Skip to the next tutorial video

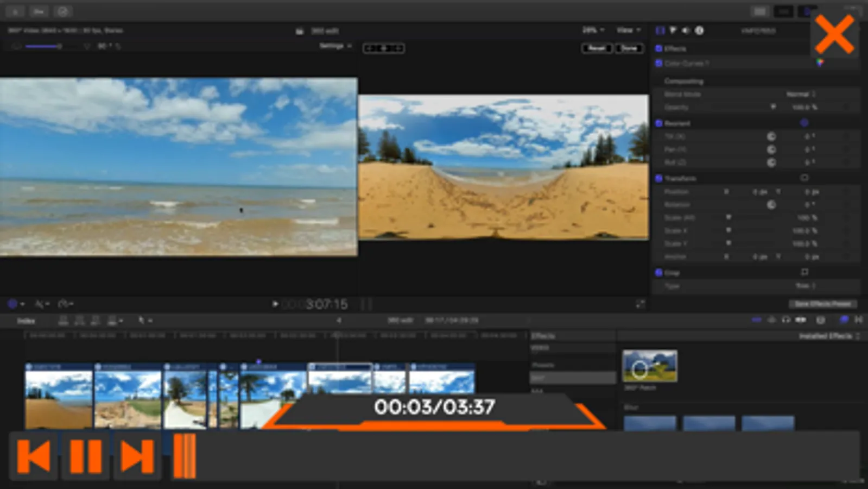(x=137, y=456)
